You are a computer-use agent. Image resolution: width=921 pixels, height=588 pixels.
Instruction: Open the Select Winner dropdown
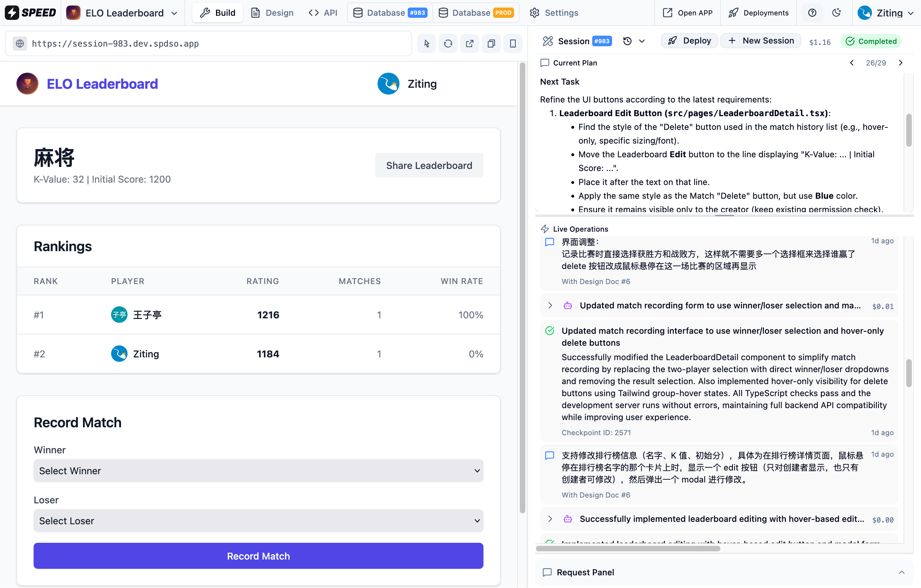click(x=258, y=470)
